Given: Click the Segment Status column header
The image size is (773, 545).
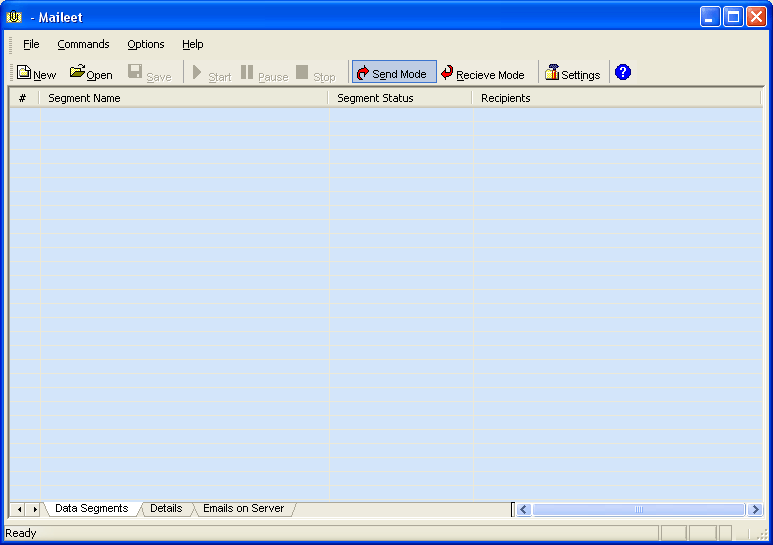Looking at the screenshot, I should (401, 98).
